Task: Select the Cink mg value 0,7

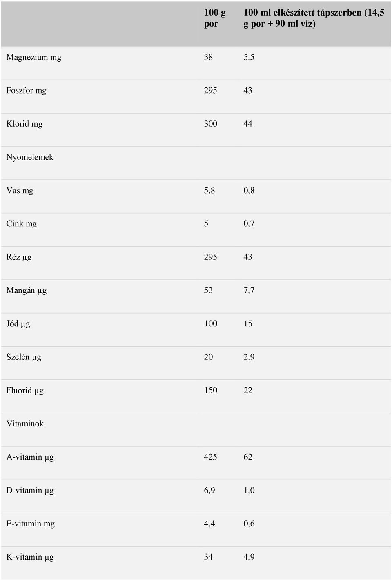Action: (x=249, y=224)
